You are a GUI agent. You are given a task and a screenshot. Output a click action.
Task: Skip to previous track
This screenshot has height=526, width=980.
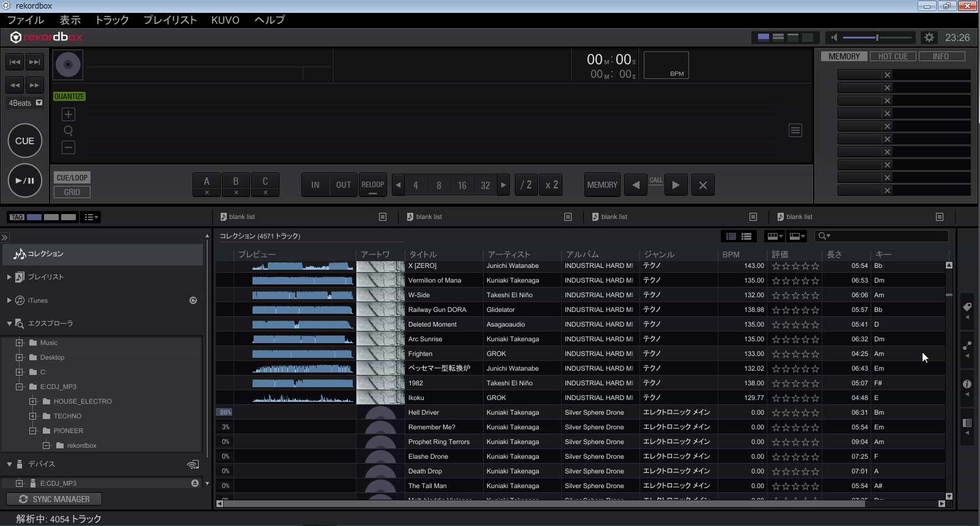click(x=15, y=62)
